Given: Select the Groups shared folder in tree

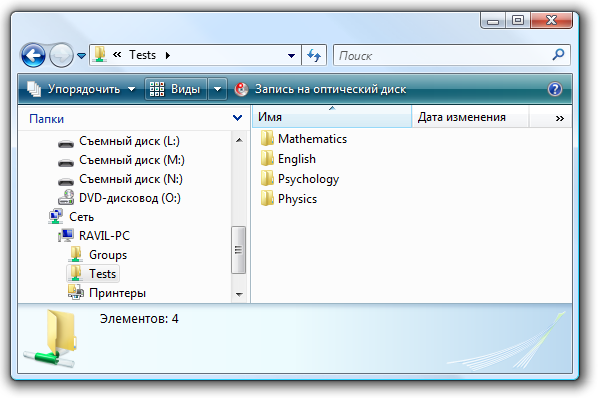Looking at the screenshot, I should [108, 255].
